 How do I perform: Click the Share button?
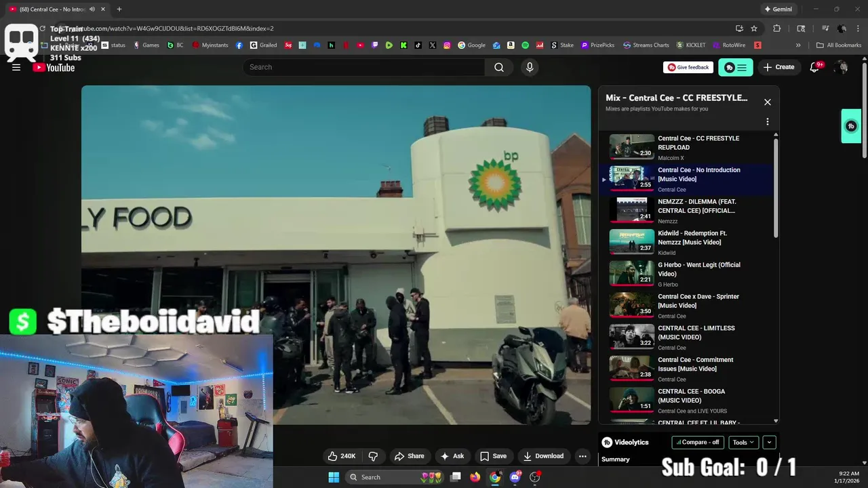(x=410, y=456)
